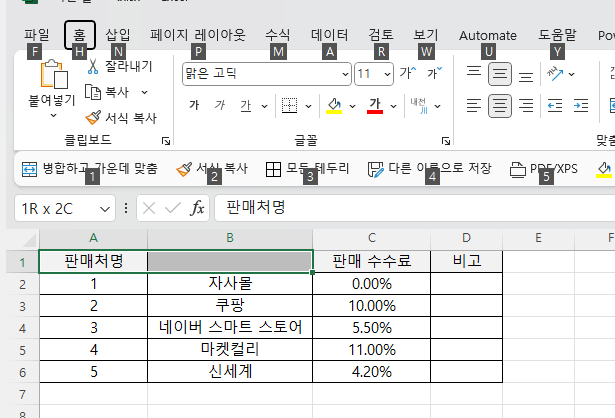Select cell containing 네이버 스마트 스토어
The height and width of the screenshot is (418, 615).
(x=230, y=327)
